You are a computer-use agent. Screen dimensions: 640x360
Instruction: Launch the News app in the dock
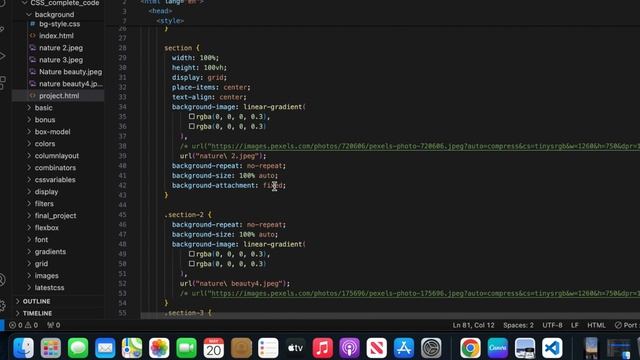pyautogui.click(x=377, y=348)
